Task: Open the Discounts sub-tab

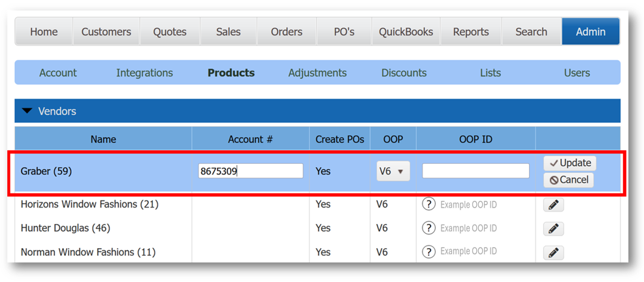Action: point(404,72)
